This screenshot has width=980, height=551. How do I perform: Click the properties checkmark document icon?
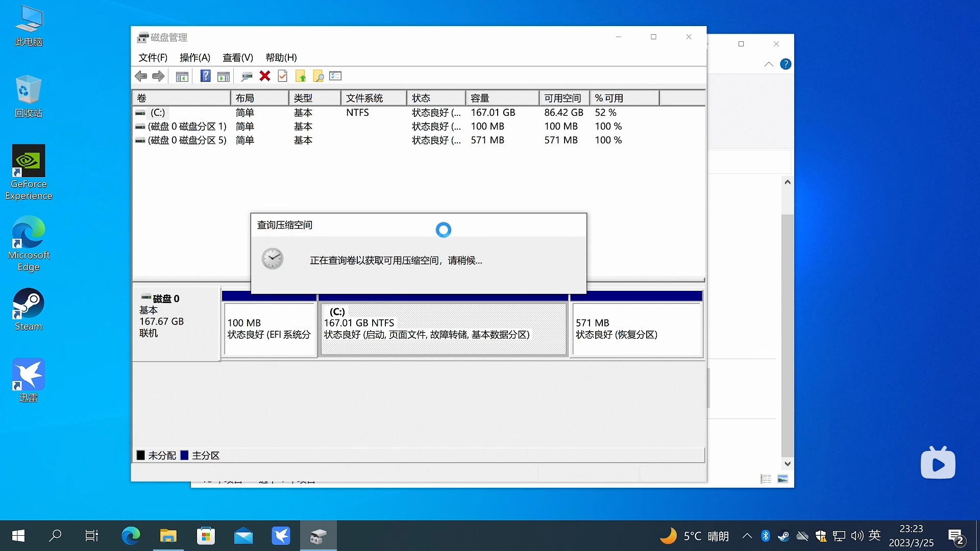point(282,77)
